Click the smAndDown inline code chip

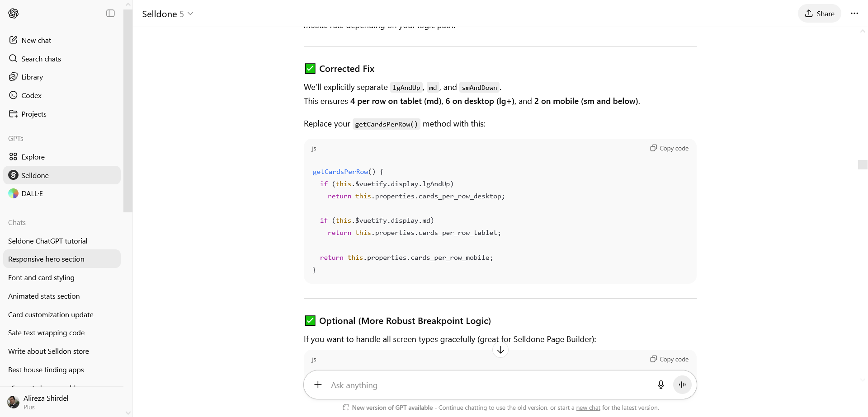pos(479,87)
